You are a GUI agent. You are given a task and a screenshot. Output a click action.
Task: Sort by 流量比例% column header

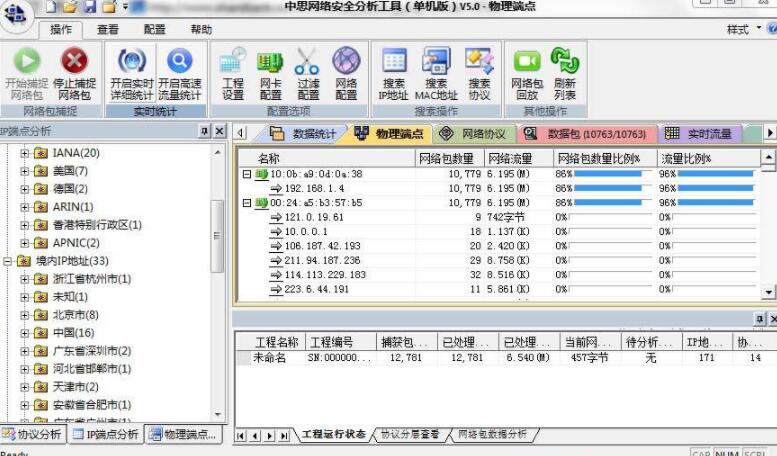(708, 159)
